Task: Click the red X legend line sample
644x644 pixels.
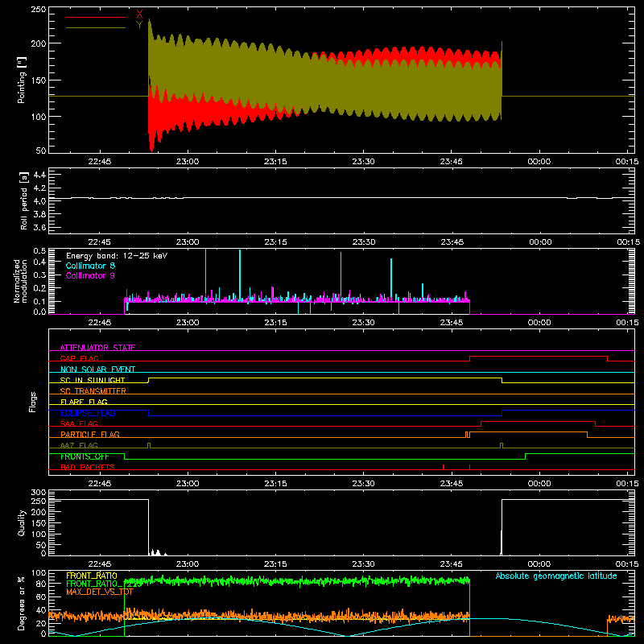Action: click(x=96, y=17)
